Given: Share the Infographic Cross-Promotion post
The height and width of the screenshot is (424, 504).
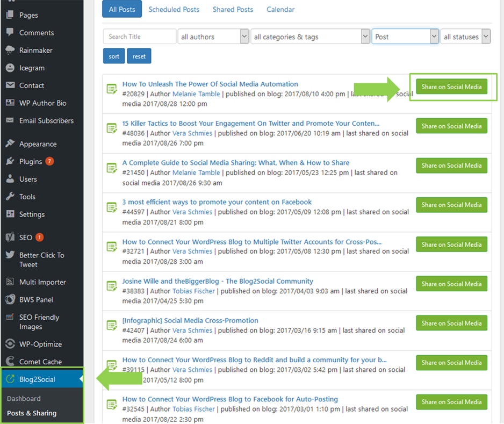Looking at the screenshot, I should [451, 323].
